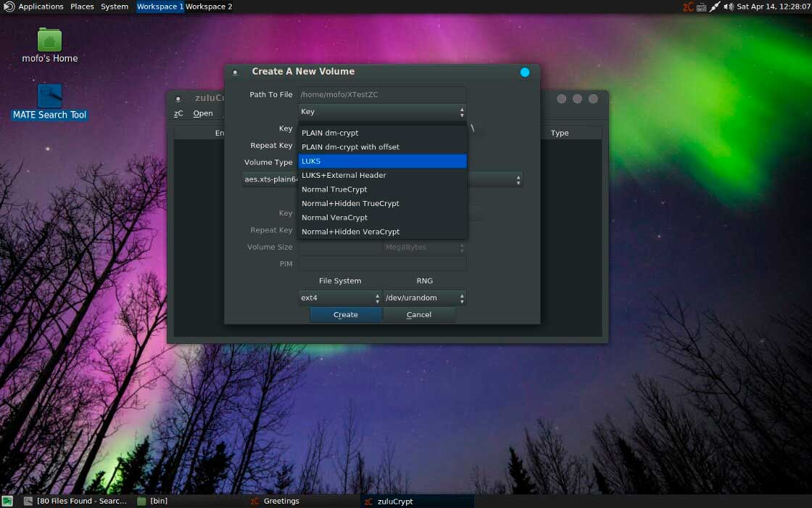This screenshot has width=812, height=508.
Task: Open the Applications menu
Action: [x=41, y=7]
